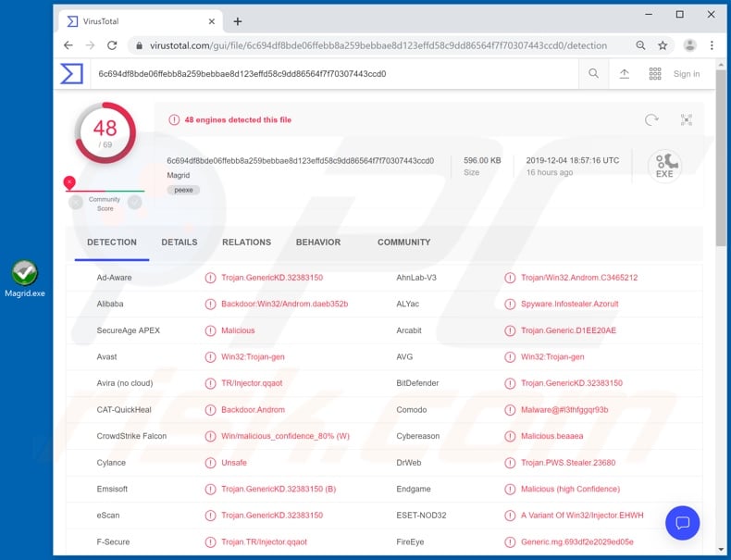Image resolution: width=731 pixels, height=560 pixels.
Task: Click the Trojan/Win32.Androm.C3465212 result text
Action: [x=579, y=278]
